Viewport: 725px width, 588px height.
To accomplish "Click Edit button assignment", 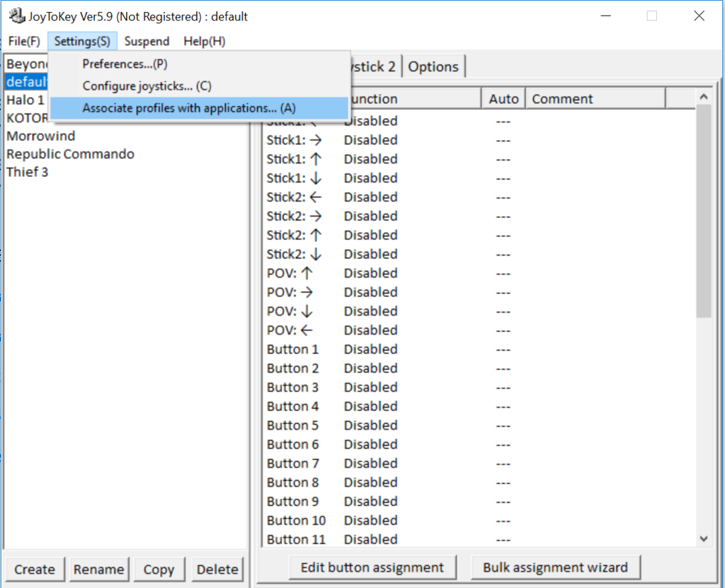I will coord(372,567).
